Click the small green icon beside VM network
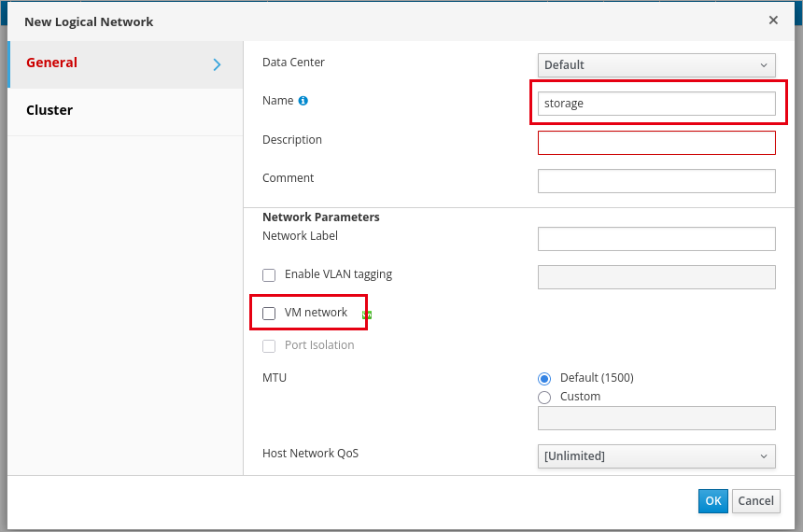 click(x=367, y=315)
